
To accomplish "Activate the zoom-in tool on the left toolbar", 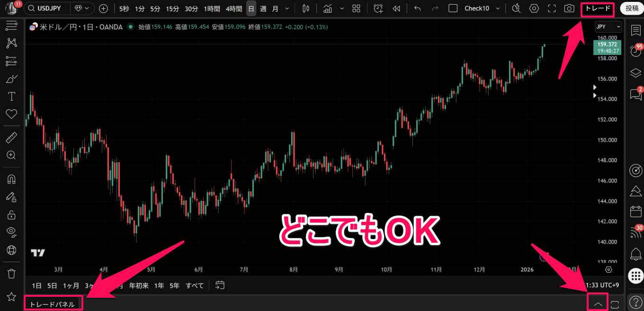I will [11, 155].
